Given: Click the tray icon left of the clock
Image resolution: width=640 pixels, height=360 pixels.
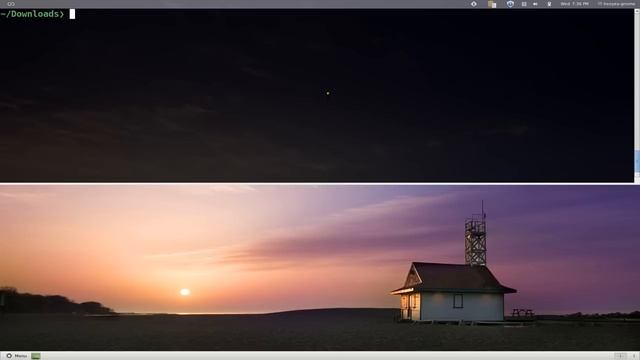Looking at the screenshot, I should pos(549,4).
